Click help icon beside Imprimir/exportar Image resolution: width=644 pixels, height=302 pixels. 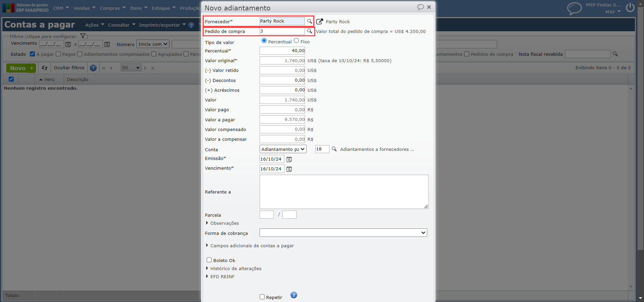(191, 25)
